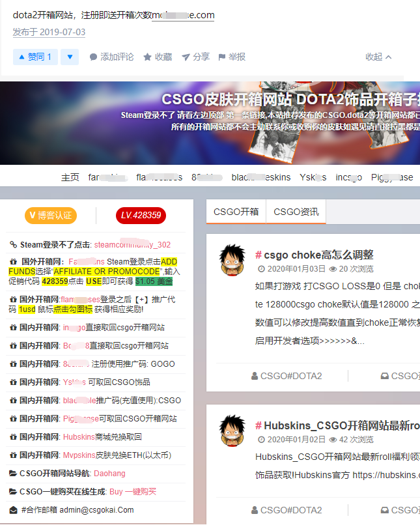This screenshot has height=527, width=420.
Task: Click the flag icon for 举报
Action: point(222,57)
